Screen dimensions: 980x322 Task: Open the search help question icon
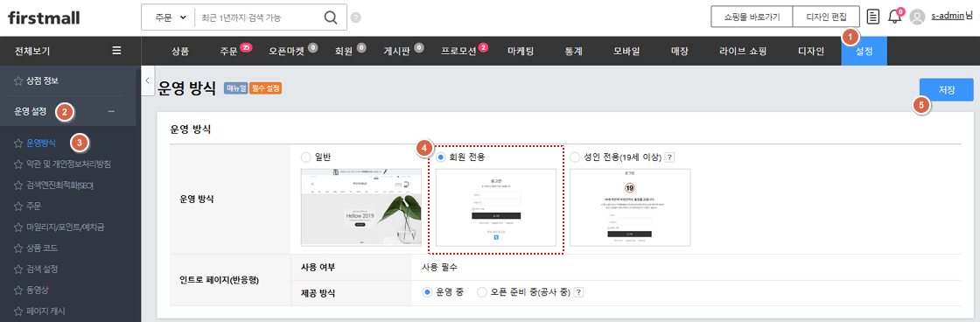355,18
